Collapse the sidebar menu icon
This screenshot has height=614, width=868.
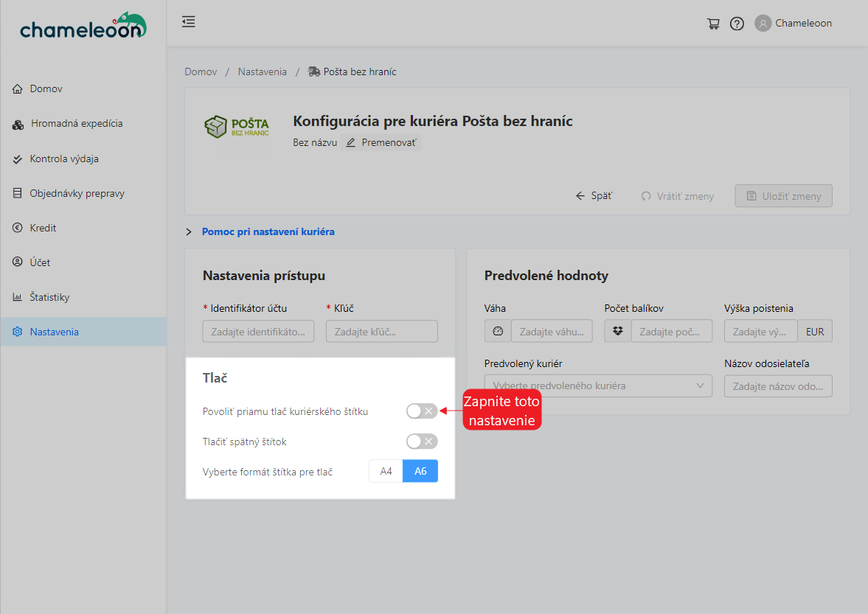189,22
